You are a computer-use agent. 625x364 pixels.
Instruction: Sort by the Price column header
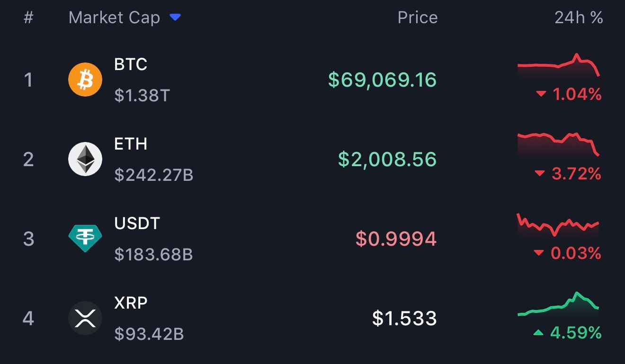(417, 18)
